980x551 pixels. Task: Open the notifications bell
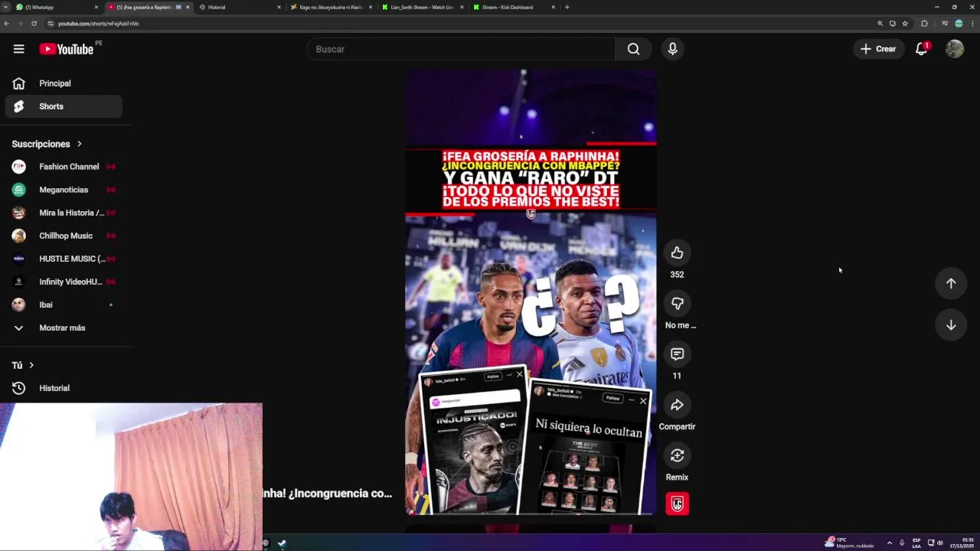[922, 49]
